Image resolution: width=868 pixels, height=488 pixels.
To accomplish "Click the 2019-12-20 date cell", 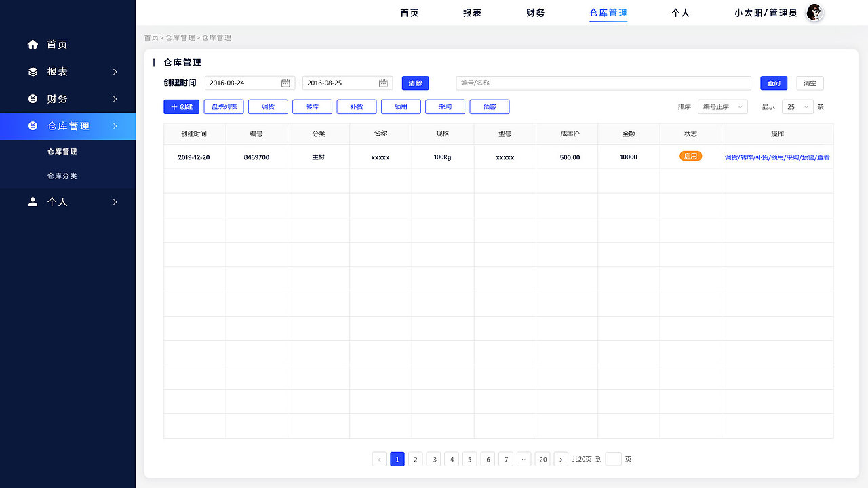I will point(194,157).
